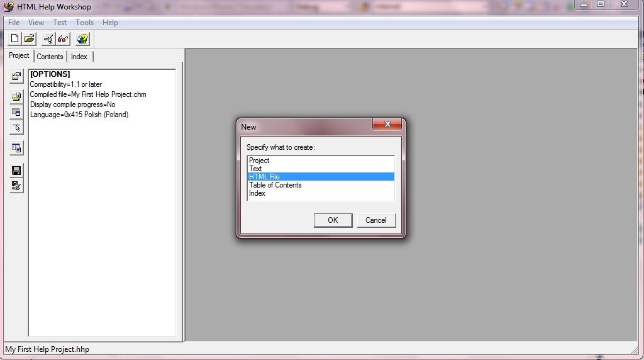The image size is (644, 360).
Task: Click the View compiled file glasses icon
Action: 63,39
